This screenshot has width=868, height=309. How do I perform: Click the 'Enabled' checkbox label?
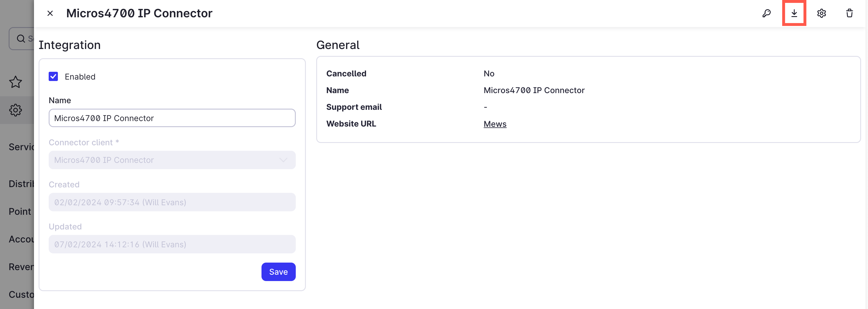[80, 77]
